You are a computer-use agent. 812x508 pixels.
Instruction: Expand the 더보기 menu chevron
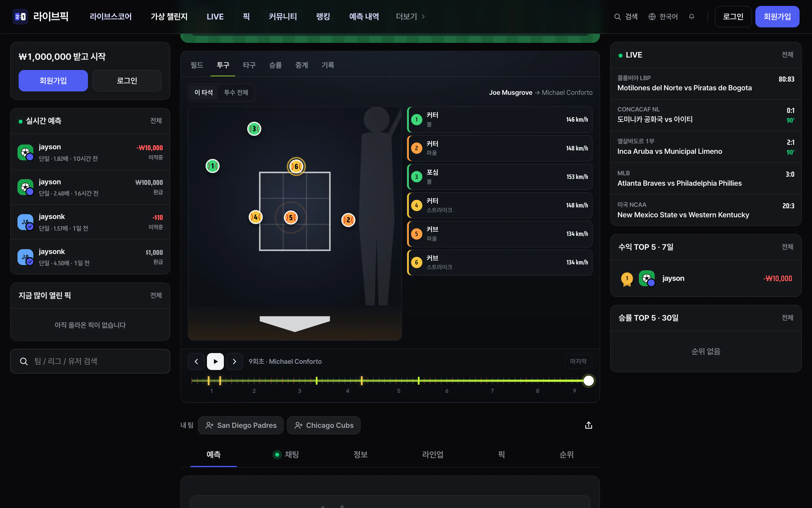tap(423, 16)
